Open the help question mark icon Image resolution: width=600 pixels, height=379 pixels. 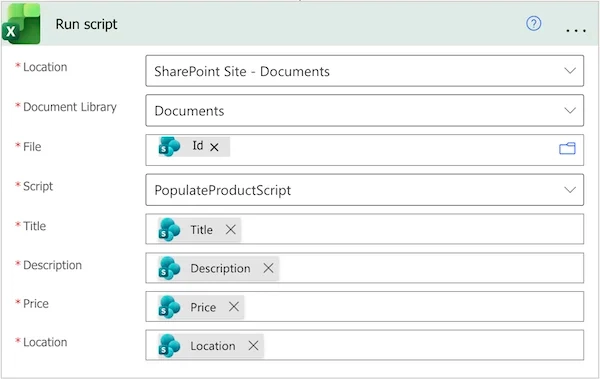(x=533, y=24)
